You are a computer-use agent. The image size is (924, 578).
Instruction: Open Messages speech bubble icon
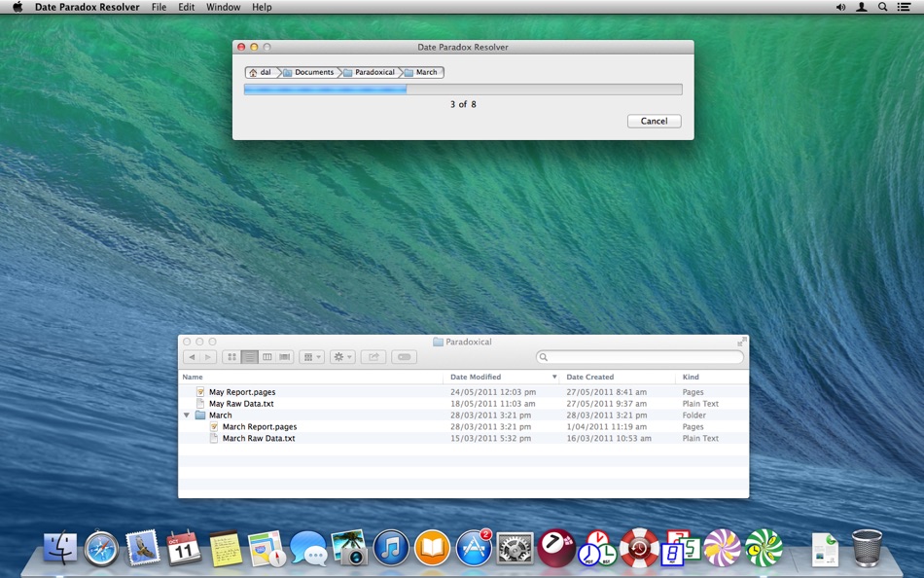coord(308,548)
